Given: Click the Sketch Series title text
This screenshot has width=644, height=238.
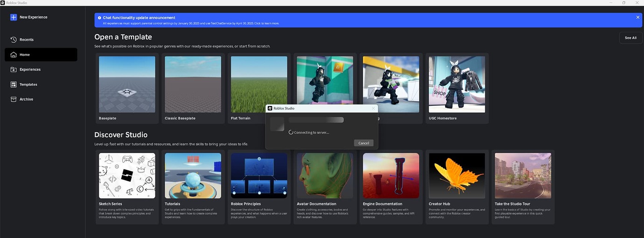Looking at the screenshot, I should click(x=111, y=204).
